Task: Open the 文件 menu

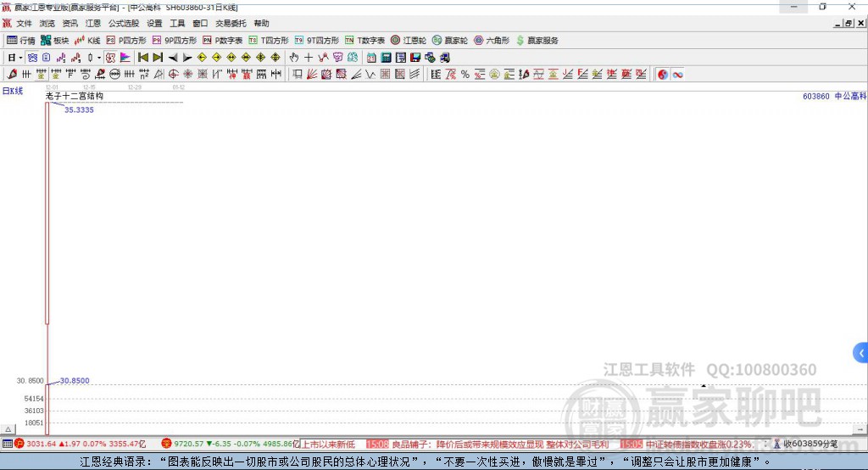Action: click(25, 23)
